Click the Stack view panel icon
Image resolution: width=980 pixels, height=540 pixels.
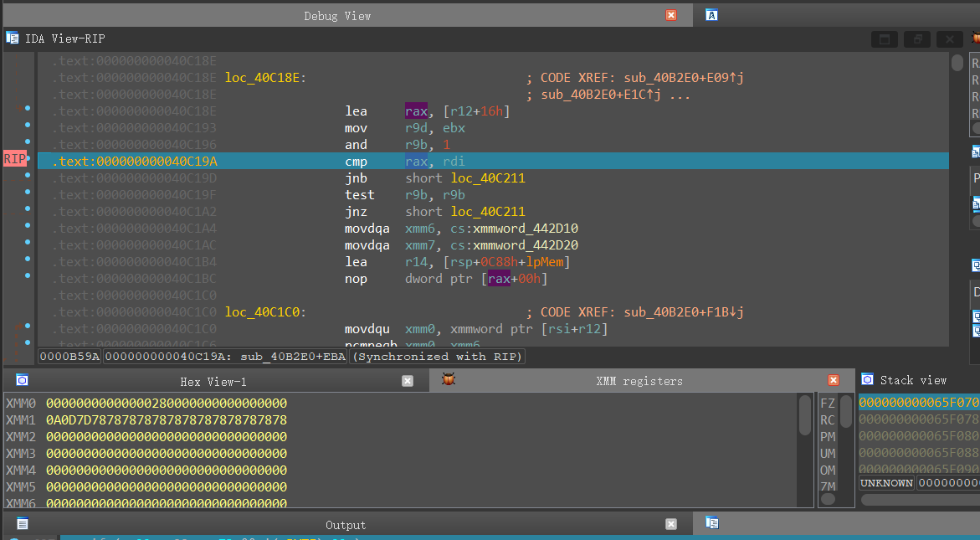tap(868, 379)
